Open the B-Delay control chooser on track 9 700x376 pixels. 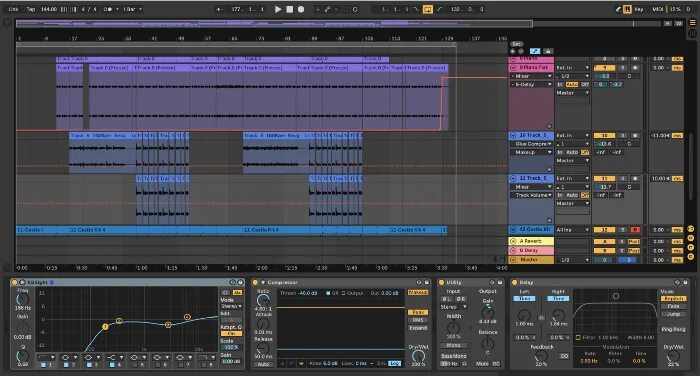pyautogui.click(x=531, y=84)
